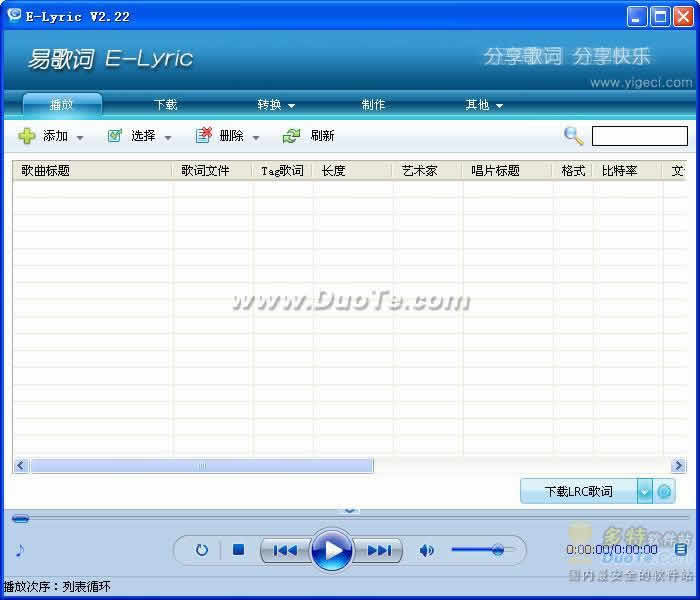Click into the search input field
This screenshot has height=600, width=700.
point(639,136)
